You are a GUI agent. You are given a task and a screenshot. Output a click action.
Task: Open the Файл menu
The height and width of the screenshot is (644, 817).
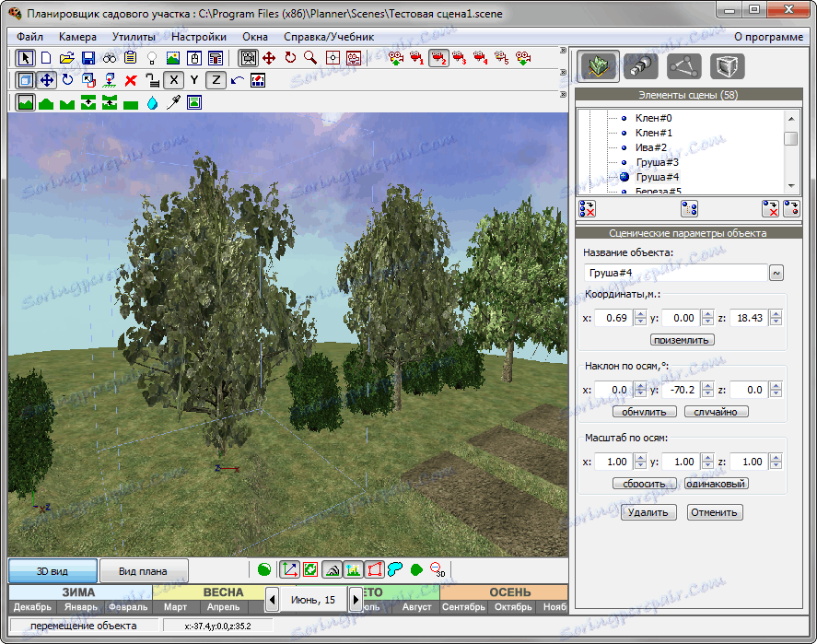pyautogui.click(x=29, y=37)
